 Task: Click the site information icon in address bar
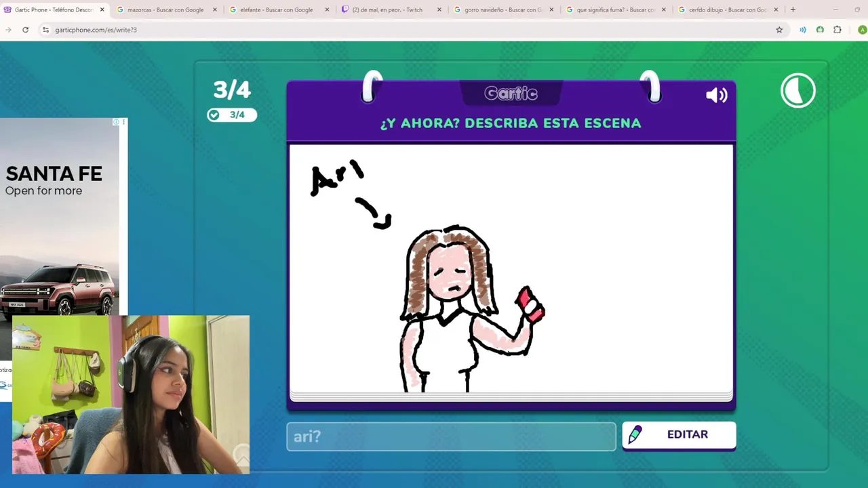[45, 30]
